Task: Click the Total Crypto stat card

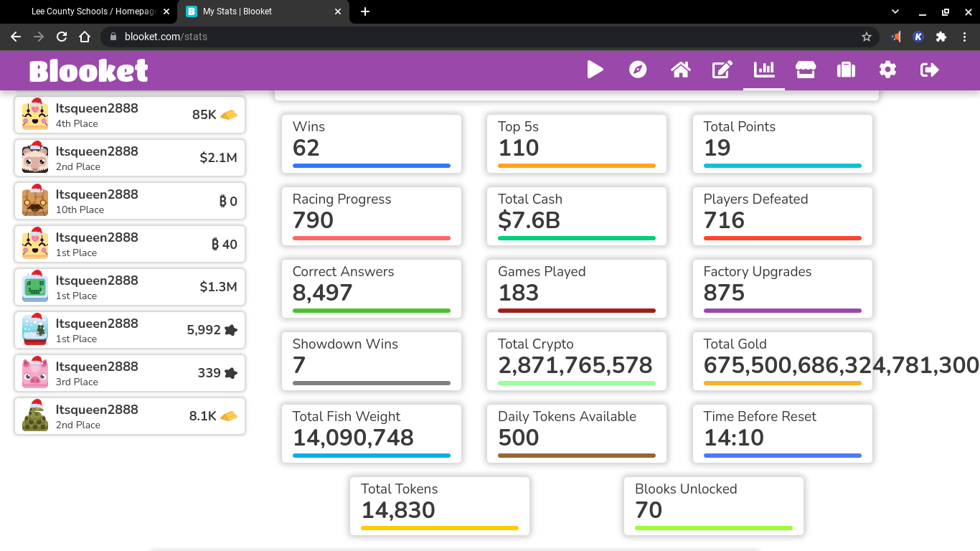Action: pyautogui.click(x=577, y=362)
